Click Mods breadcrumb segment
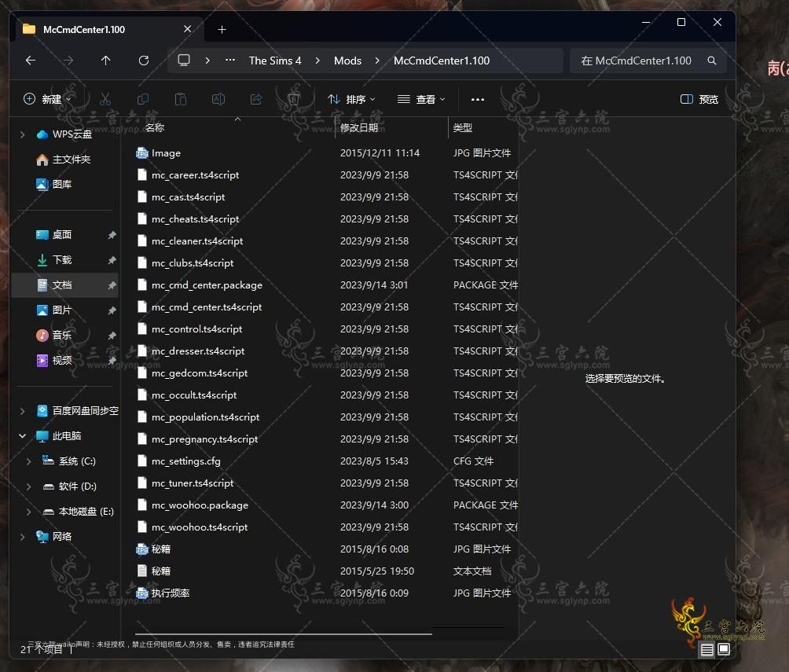 [347, 61]
